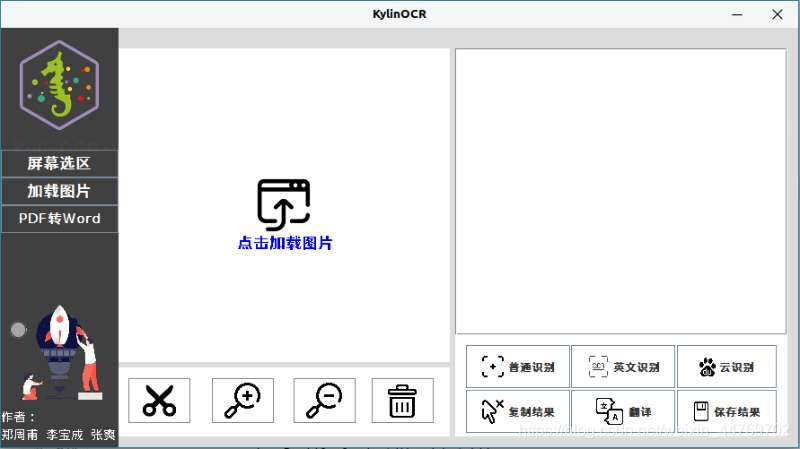Click the KylinOCR seahorse hexagon logo
The width and height of the screenshot is (800, 449).
coord(59,85)
